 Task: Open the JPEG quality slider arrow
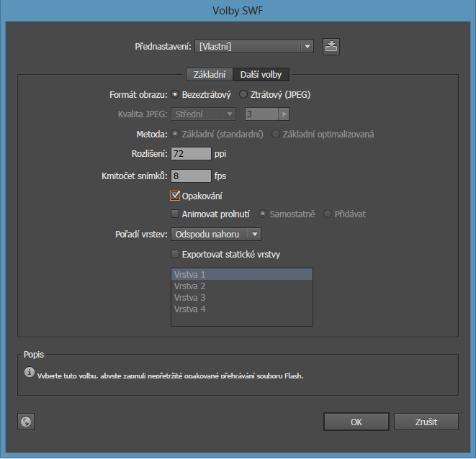click(x=284, y=114)
